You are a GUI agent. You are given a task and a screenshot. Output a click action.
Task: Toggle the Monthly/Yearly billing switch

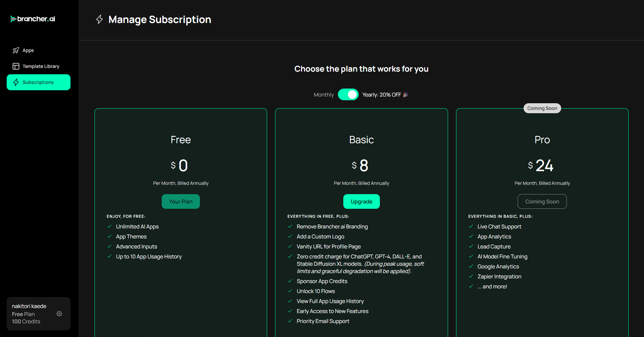[x=348, y=95]
